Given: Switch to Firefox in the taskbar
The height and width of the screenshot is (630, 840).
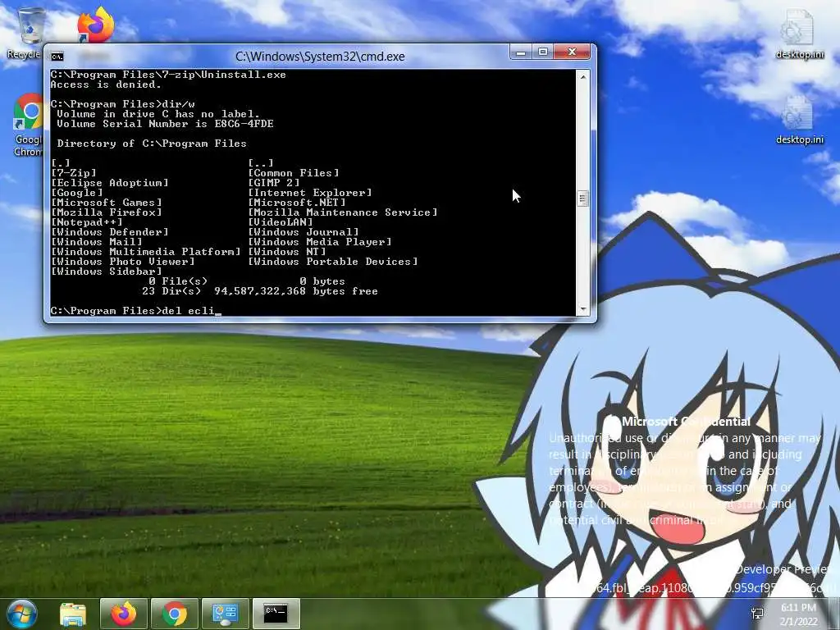Looking at the screenshot, I should tap(124, 614).
